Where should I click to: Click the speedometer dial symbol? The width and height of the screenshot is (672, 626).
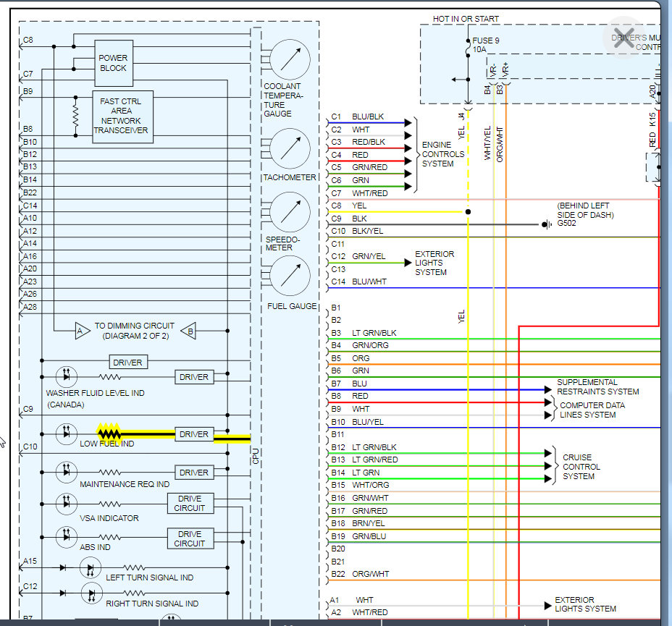coord(290,212)
